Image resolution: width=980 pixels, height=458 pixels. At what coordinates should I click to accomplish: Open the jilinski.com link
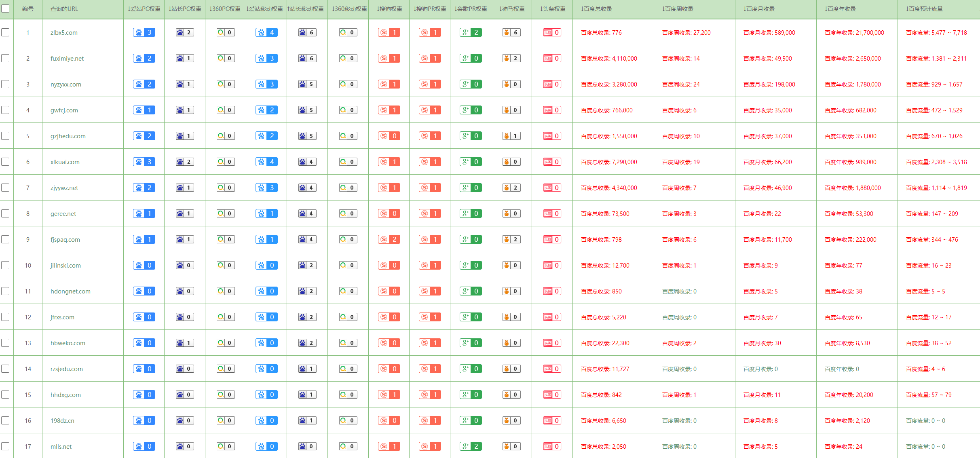[x=65, y=266]
